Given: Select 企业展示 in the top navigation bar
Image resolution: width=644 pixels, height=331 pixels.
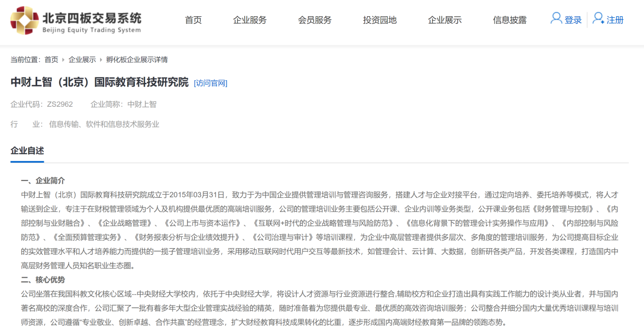Looking at the screenshot, I should pyautogui.click(x=445, y=20).
